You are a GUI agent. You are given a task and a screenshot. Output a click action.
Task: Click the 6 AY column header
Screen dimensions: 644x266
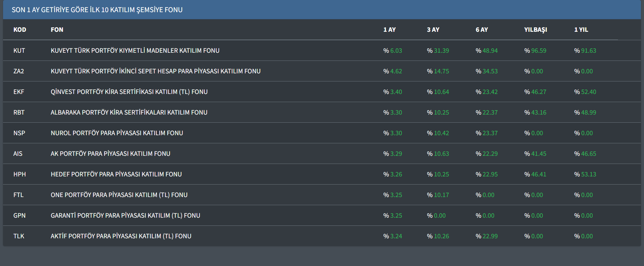(482, 30)
